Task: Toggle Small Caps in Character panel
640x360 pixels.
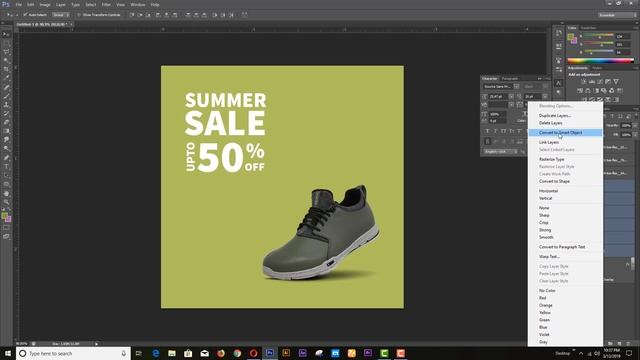Action: 511,131
